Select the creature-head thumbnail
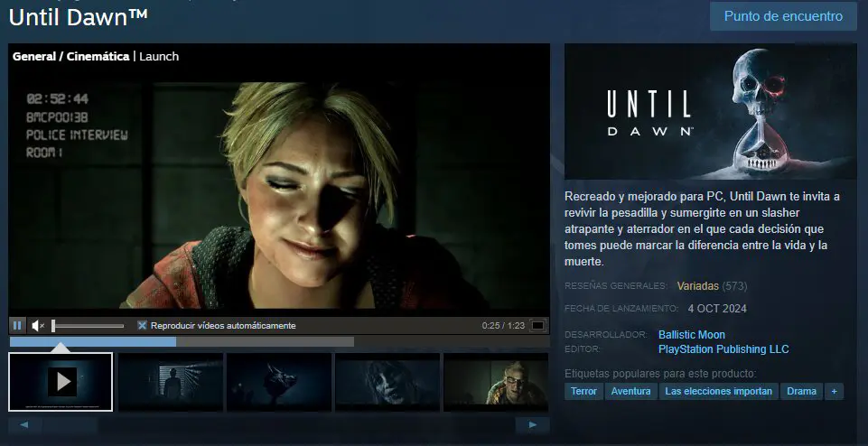 [x=279, y=382]
